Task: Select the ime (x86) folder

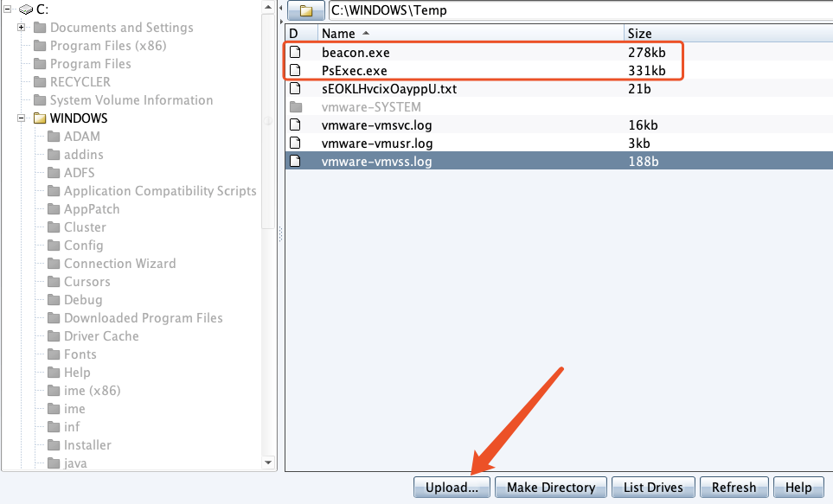Action: (92, 391)
